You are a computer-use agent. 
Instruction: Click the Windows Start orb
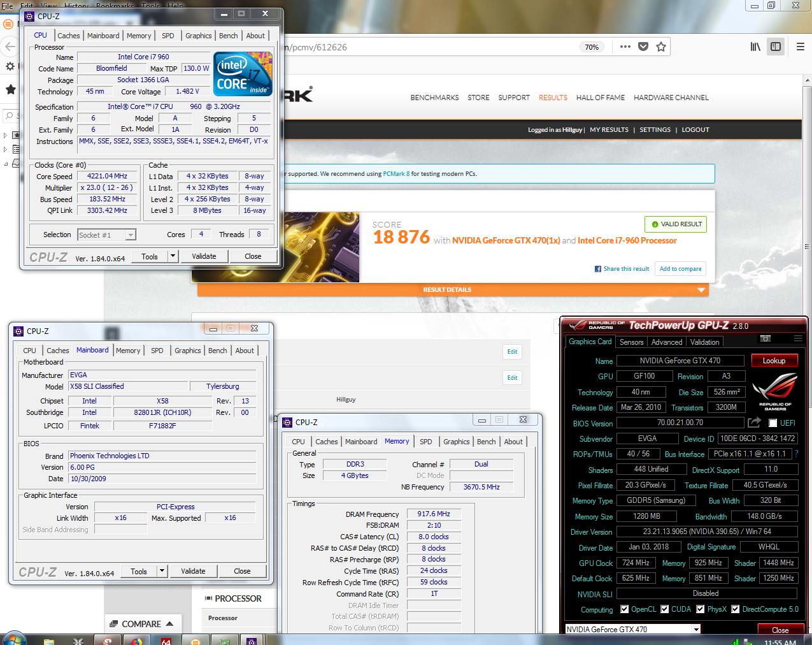coord(13,639)
